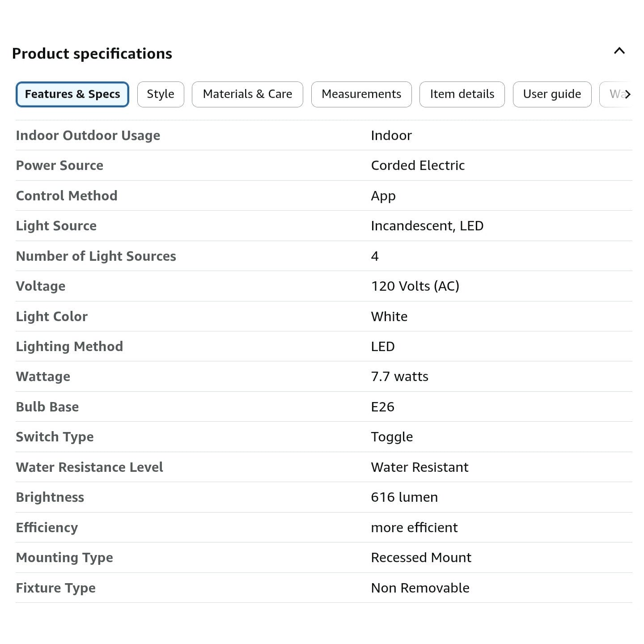Screen dimensions: 644x644
Task: Switch to the Style tab
Action: 161,94
